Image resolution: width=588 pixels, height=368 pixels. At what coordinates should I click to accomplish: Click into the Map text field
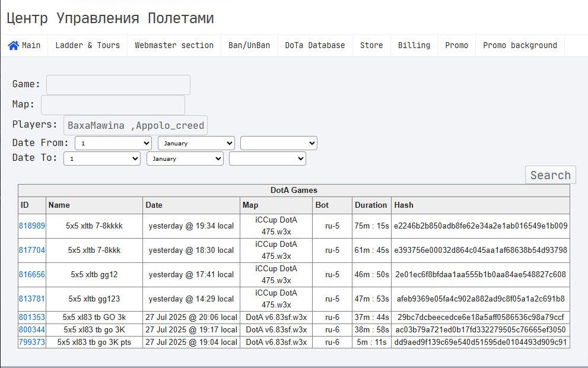(x=113, y=105)
